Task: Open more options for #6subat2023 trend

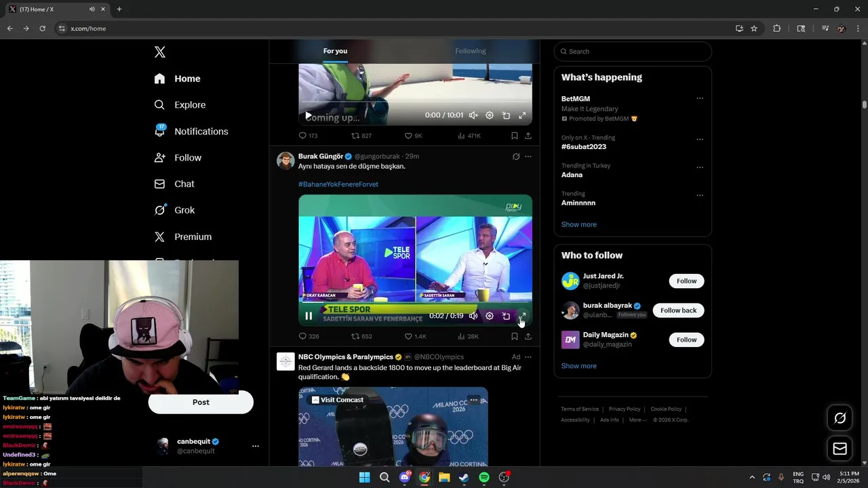Action: pos(700,140)
